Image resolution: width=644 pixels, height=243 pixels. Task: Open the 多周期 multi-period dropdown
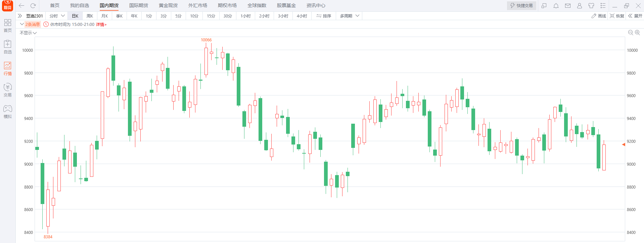pyautogui.click(x=350, y=16)
